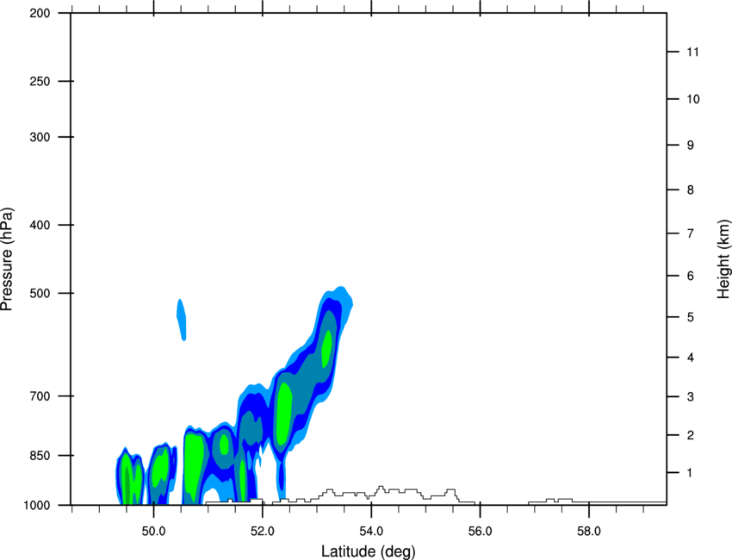Click the terrain outline peak near 54 degrees
Viewport: 732px width, 560px height.
pos(381,489)
